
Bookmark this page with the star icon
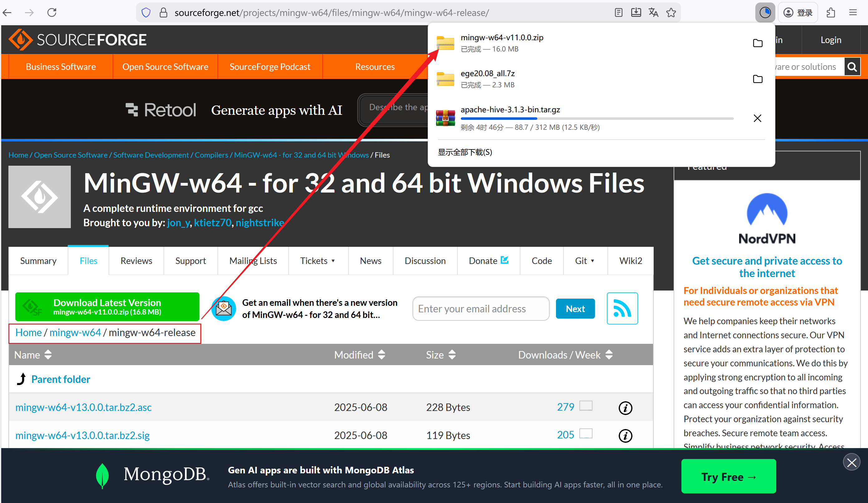tap(671, 13)
